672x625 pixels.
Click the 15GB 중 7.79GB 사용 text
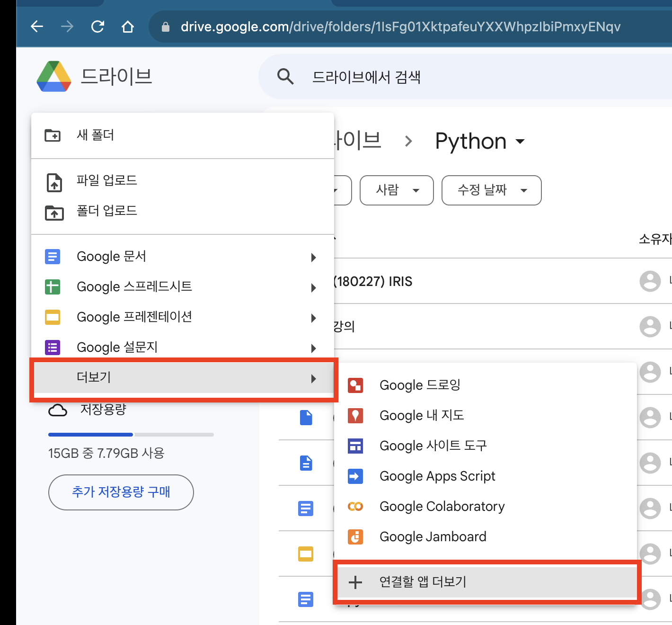point(106,454)
